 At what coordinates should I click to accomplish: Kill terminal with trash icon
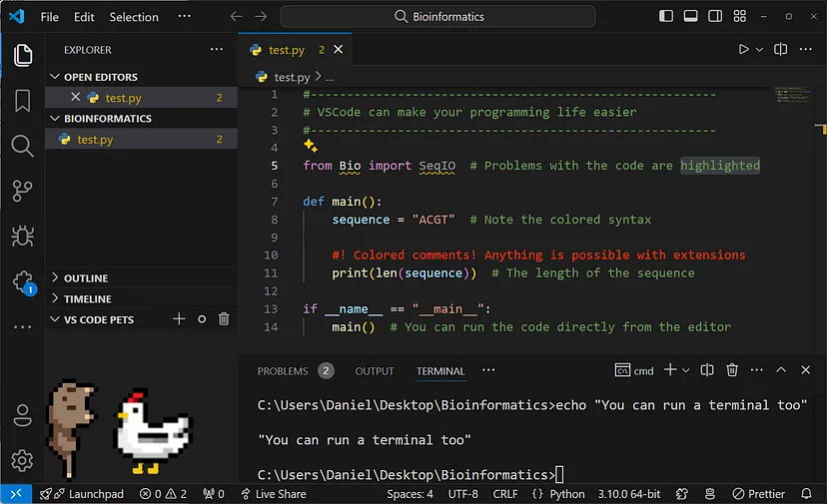tap(732, 370)
